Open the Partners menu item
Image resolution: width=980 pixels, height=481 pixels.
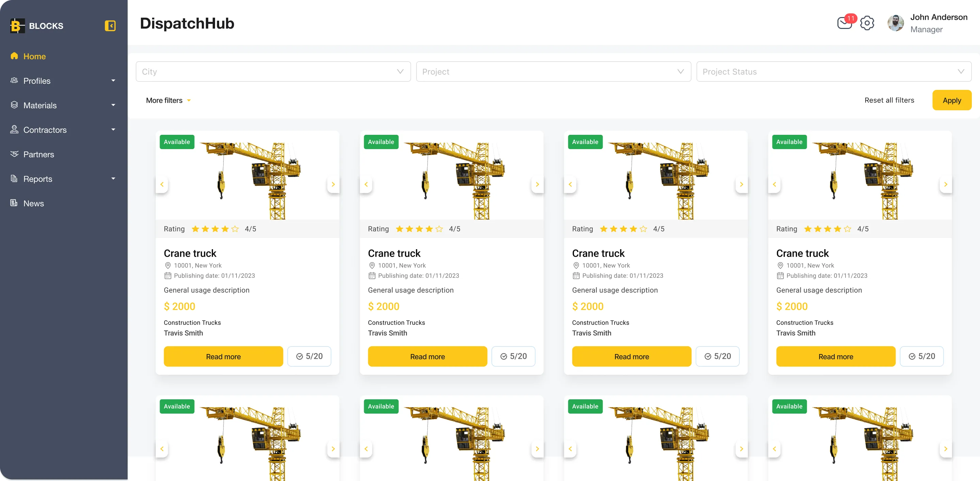tap(39, 155)
